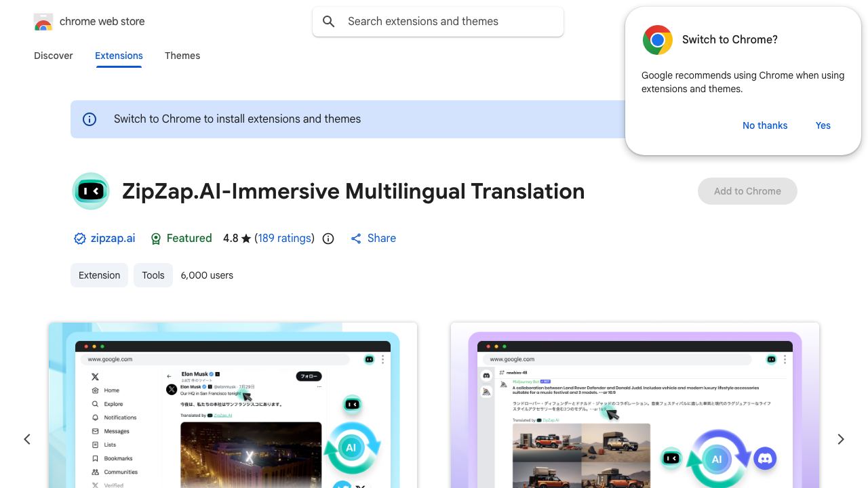The image size is (868, 488).
Task: Open the first screenshot showing Twitter translation
Action: tap(233, 405)
